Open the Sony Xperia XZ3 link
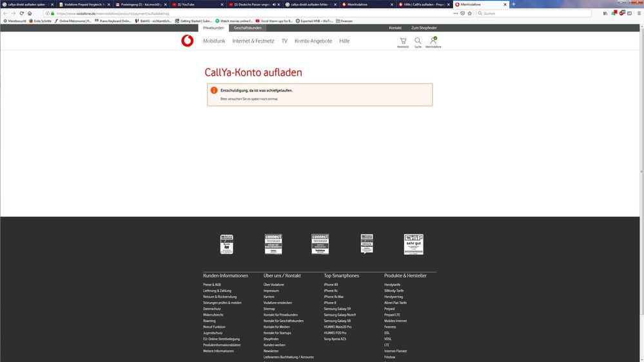This screenshot has height=362, width=644. pyautogui.click(x=335, y=339)
